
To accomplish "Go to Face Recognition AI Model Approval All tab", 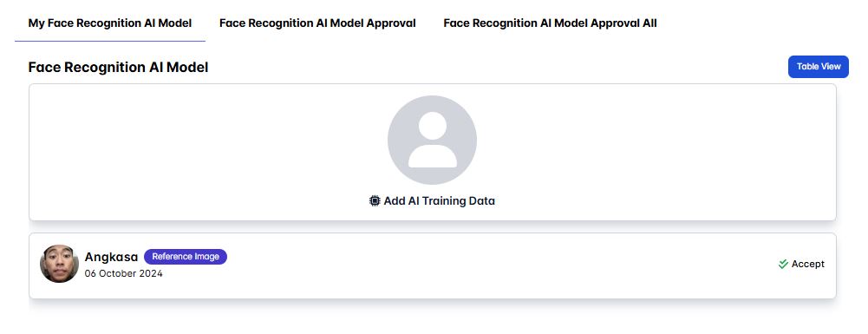I will 550,23.
